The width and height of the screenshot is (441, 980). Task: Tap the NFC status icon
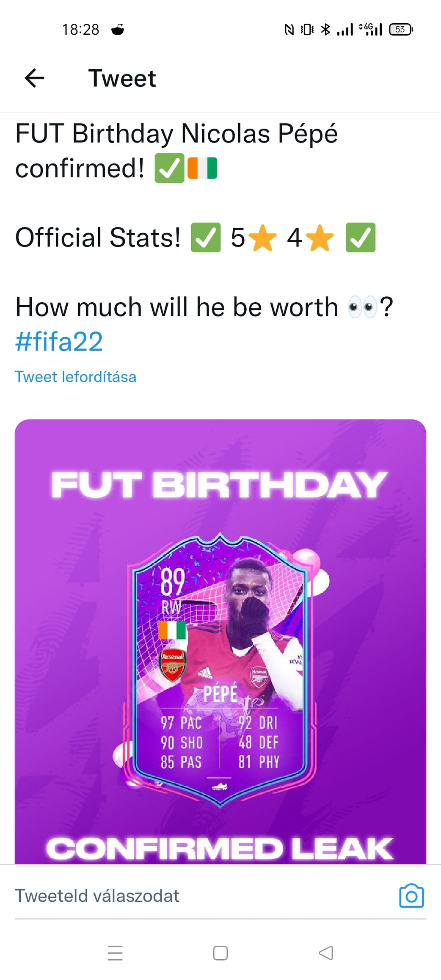289,30
